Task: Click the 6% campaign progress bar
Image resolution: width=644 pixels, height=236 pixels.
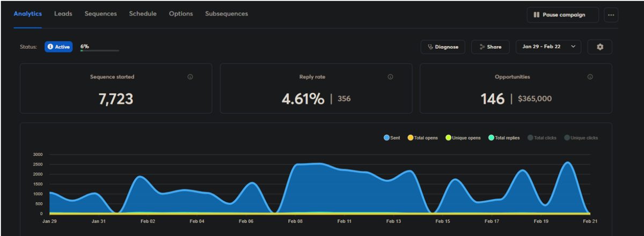Action: (100, 50)
